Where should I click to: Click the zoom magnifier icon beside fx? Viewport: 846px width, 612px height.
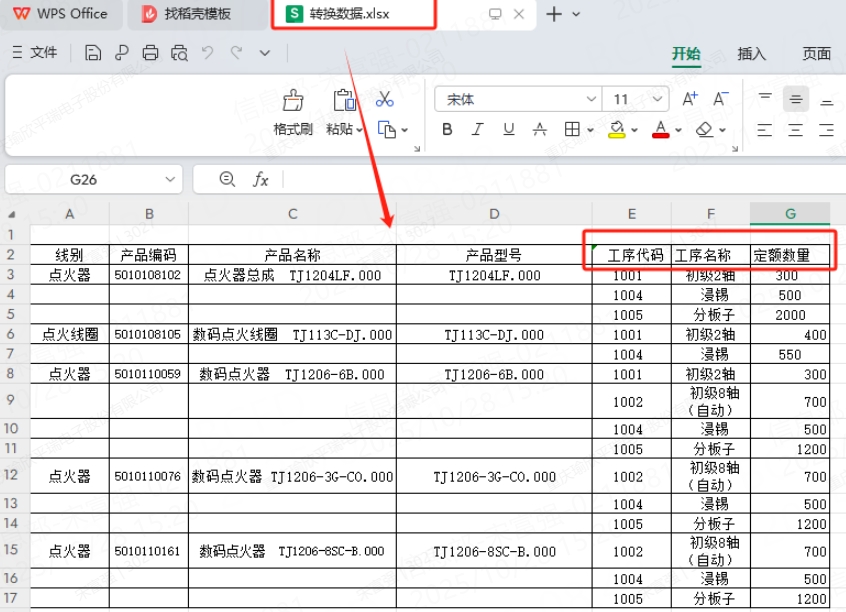point(227,179)
